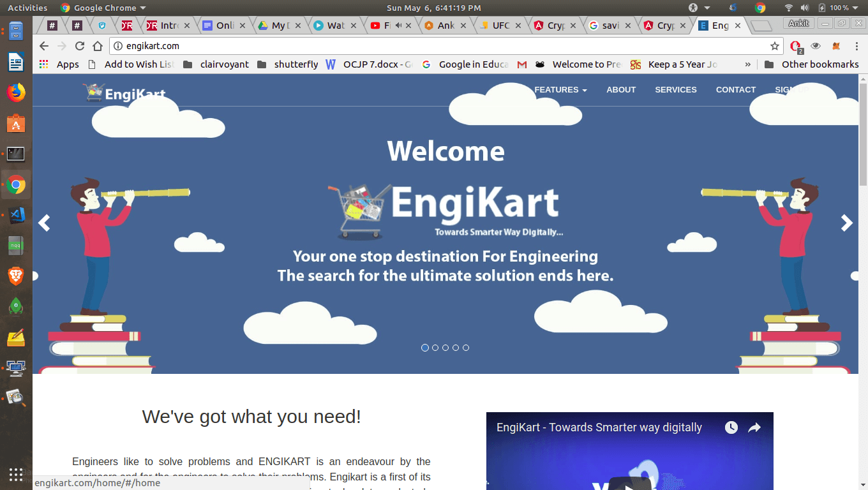The width and height of the screenshot is (868, 490).
Task: Open Gmail via the M bookmark icon
Action: coord(522,64)
